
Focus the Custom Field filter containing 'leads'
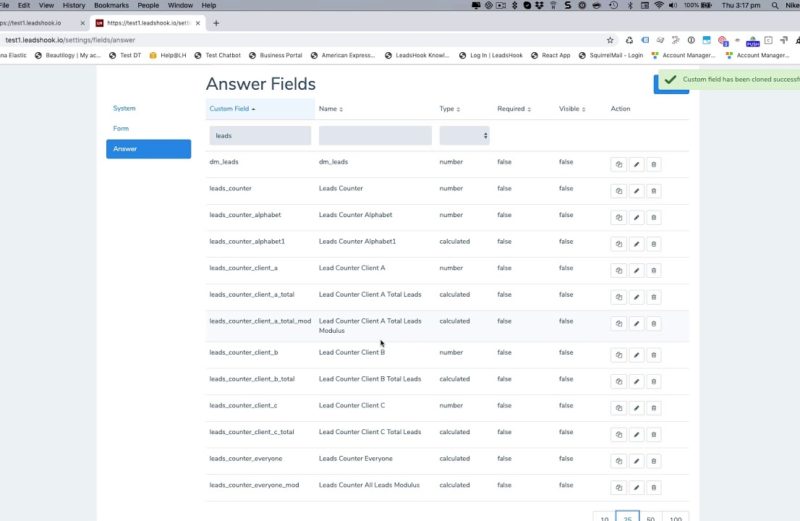(x=260, y=136)
